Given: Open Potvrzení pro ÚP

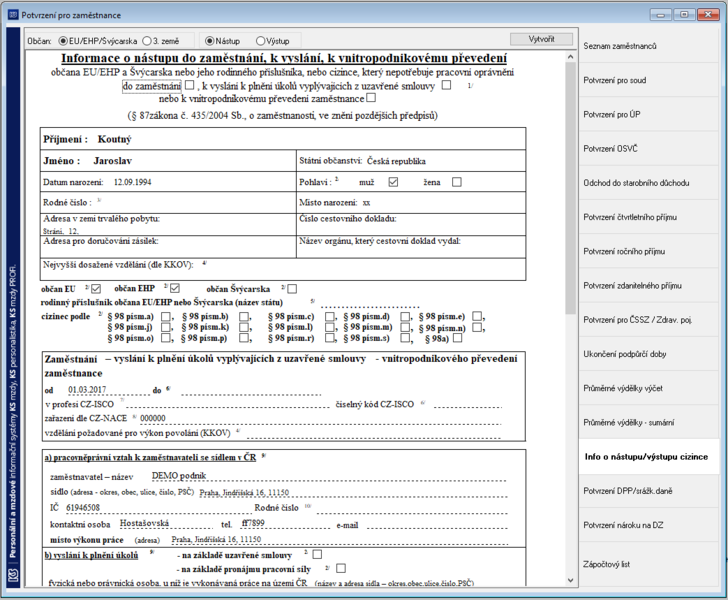Looking at the screenshot, I should point(649,114).
